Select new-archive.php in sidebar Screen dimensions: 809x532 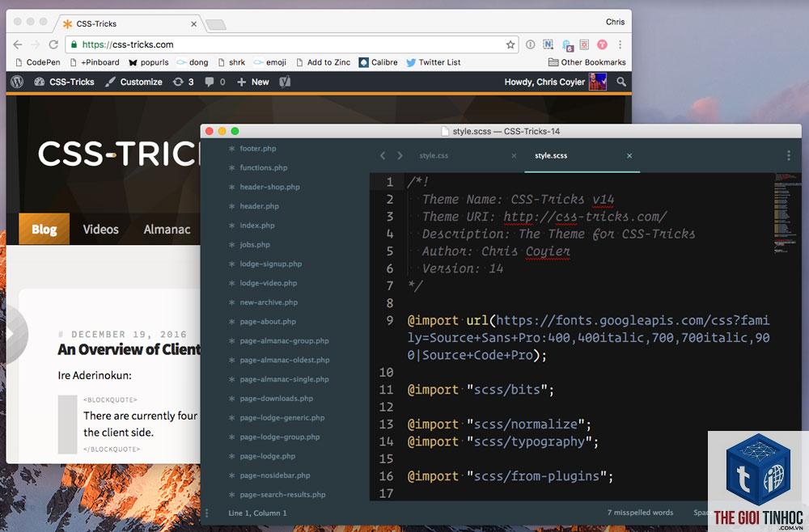click(269, 302)
